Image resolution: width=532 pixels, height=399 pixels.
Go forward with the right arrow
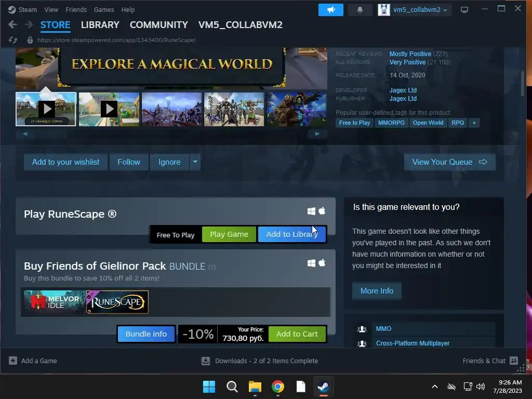click(x=29, y=24)
